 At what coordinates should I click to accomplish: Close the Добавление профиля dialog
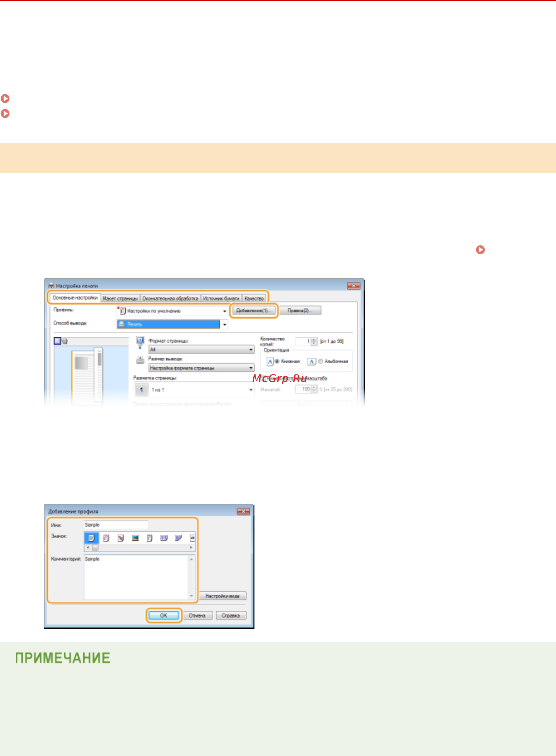[x=243, y=511]
